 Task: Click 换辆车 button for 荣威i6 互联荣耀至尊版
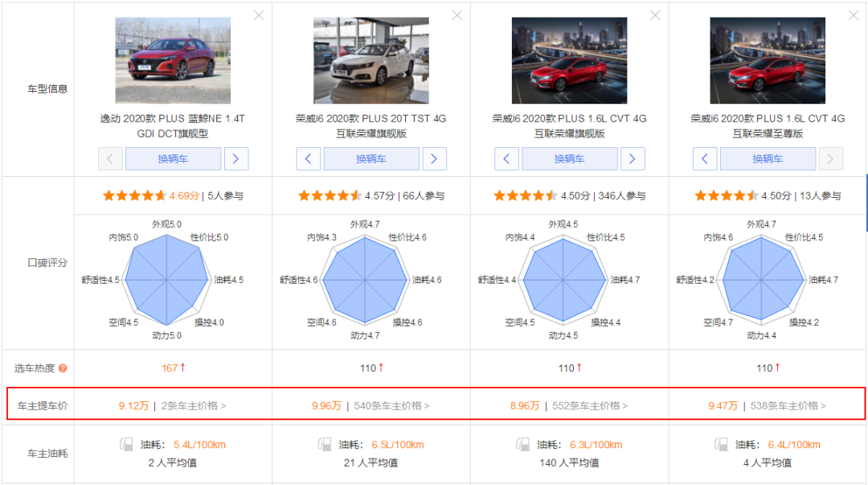[768, 158]
